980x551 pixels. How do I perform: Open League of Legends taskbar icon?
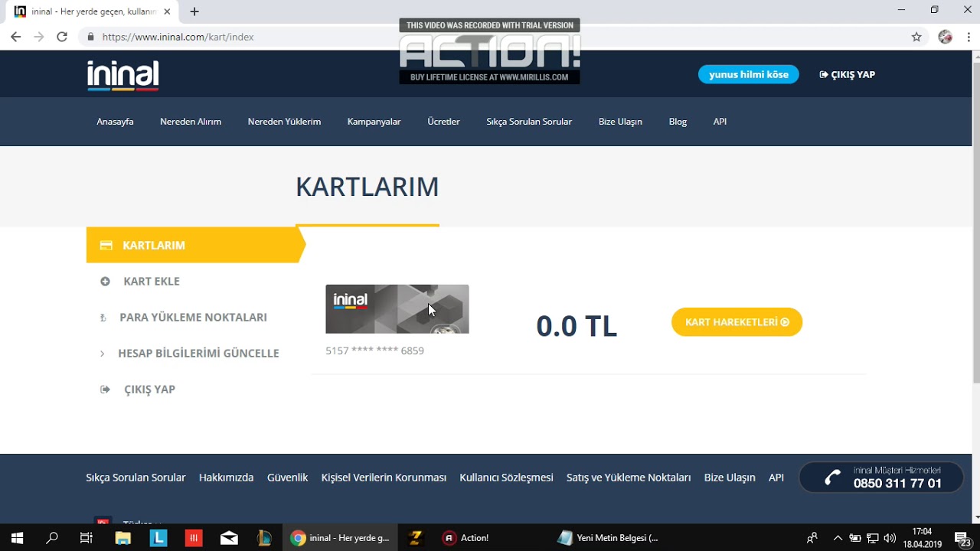[x=264, y=538]
